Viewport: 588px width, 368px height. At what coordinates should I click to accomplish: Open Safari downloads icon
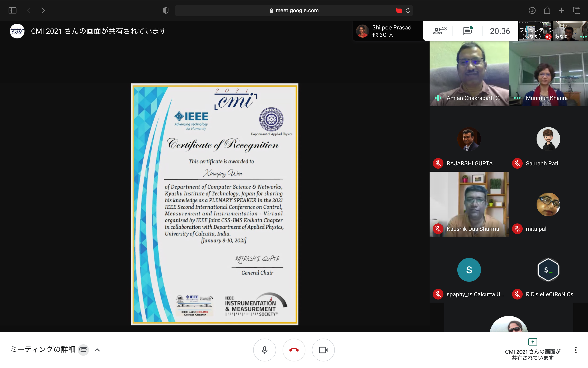coord(532,10)
